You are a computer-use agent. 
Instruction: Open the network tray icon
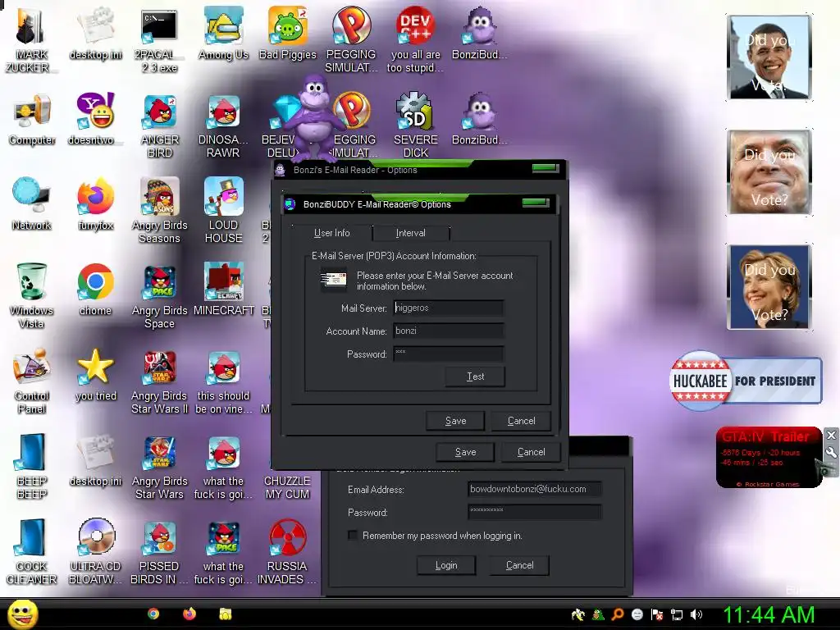pyautogui.click(x=677, y=615)
